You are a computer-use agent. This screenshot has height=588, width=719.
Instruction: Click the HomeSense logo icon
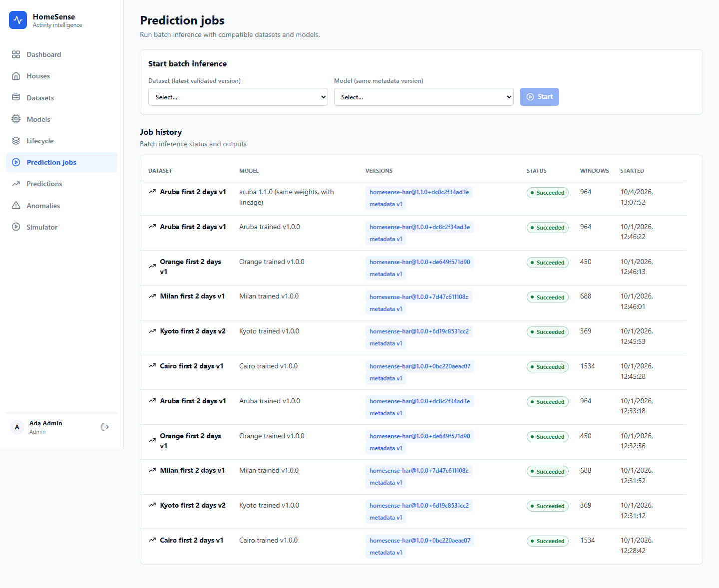pyautogui.click(x=18, y=20)
